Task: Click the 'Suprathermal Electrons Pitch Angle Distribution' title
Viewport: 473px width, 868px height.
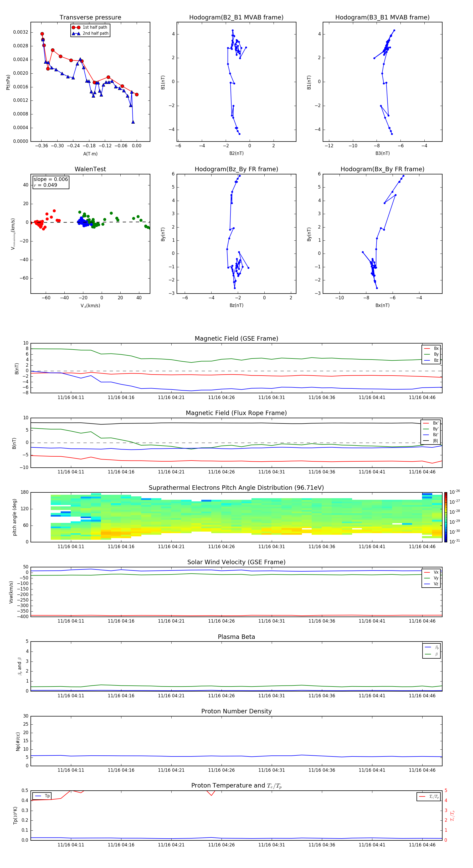Action: [x=236, y=488]
